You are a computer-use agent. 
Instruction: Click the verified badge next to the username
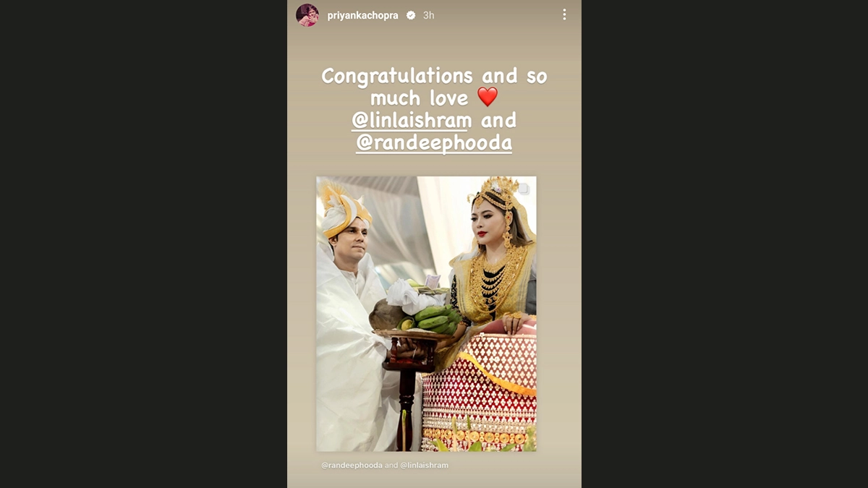pyautogui.click(x=411, y=15)
